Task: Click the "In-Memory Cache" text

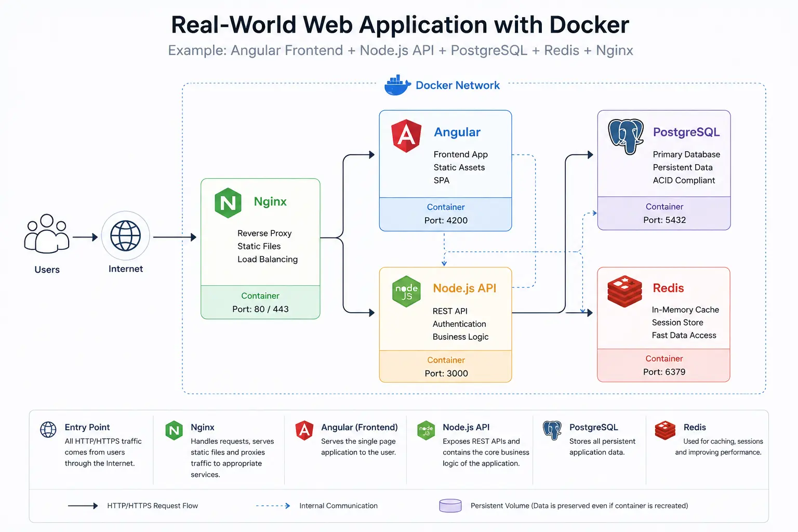Action: click(x=685, y=310)
